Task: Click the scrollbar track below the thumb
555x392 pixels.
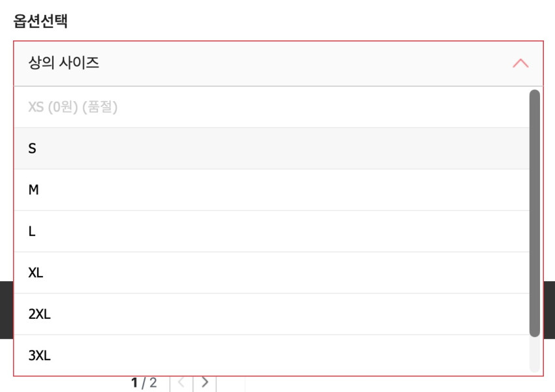Action: [x=534, y=355]
